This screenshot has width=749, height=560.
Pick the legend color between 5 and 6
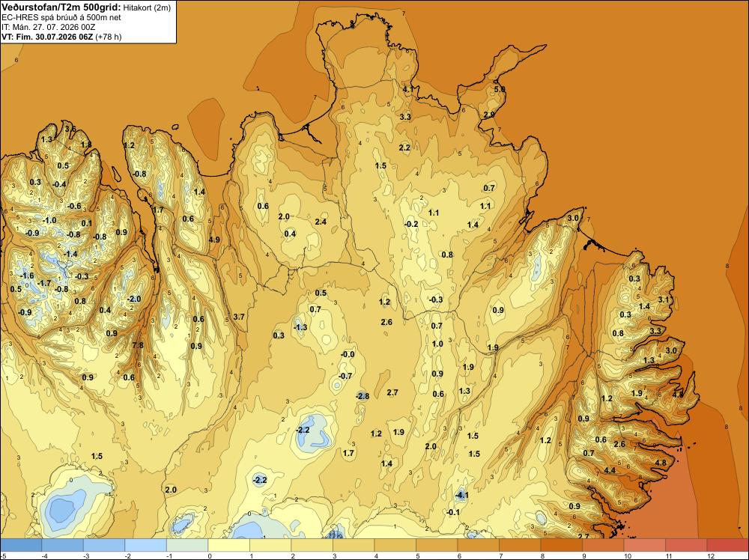437,545
